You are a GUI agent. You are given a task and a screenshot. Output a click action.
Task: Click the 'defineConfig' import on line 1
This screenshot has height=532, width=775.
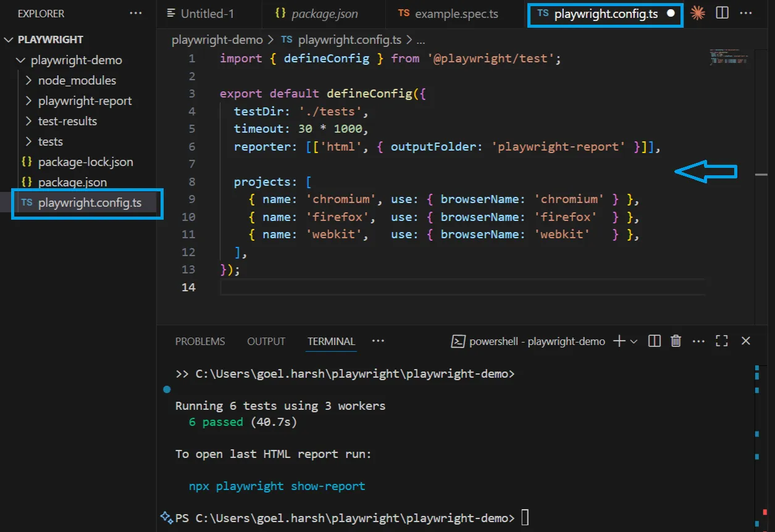point(327,59)
